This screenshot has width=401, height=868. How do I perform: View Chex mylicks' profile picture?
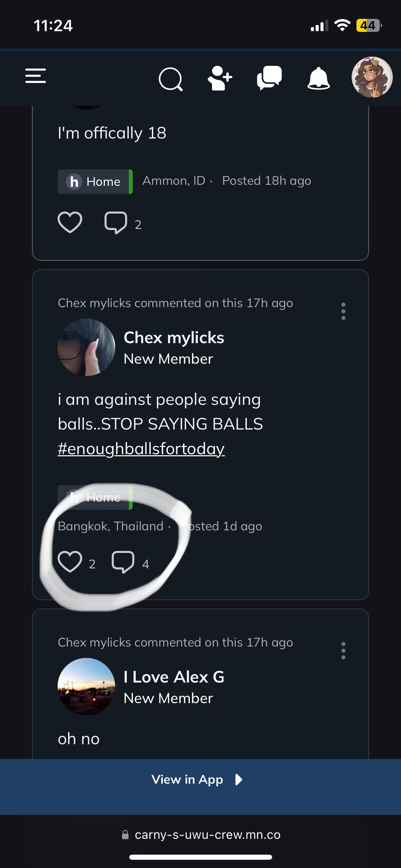(86, 347)
